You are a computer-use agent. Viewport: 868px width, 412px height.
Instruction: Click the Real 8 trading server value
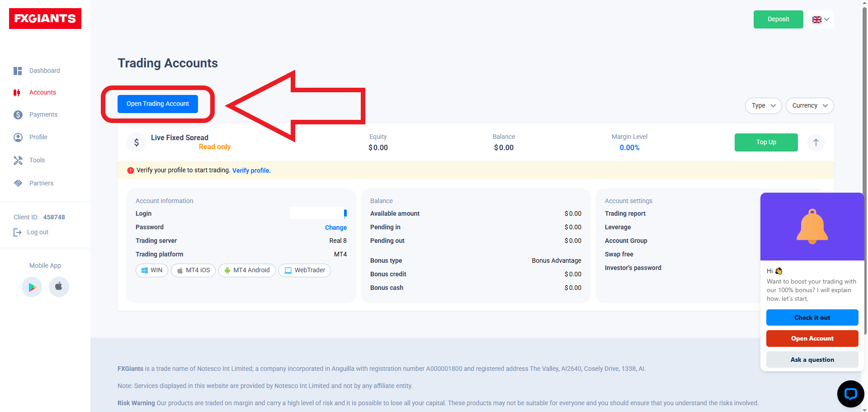pyautogui.click(x=338, y=241)
